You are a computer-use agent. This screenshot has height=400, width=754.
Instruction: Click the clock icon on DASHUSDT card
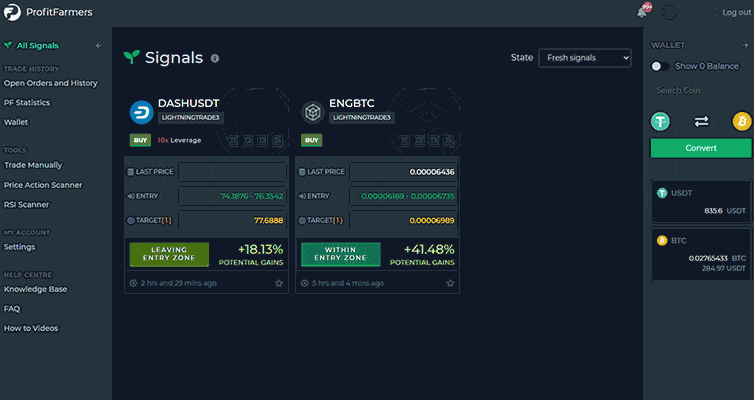pos(133,283)
